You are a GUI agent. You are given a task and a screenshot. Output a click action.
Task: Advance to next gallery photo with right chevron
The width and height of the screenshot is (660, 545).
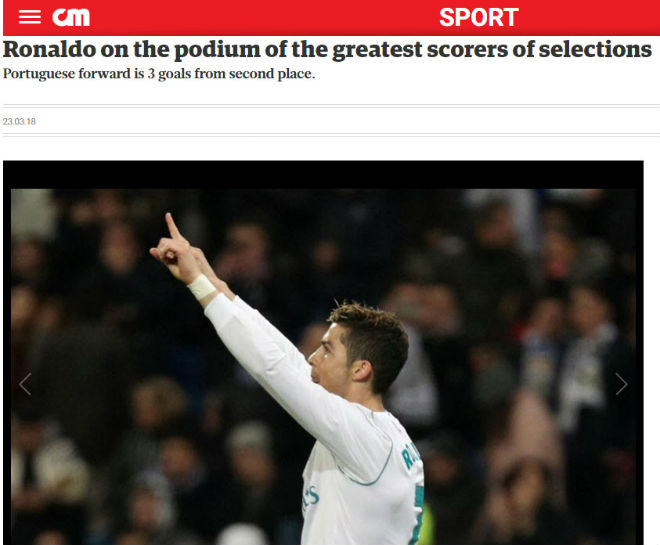point(621,384)
